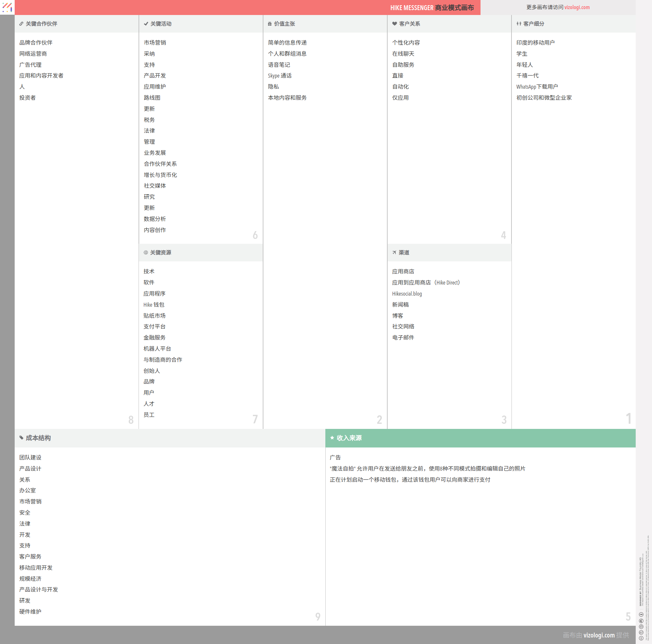Click the Vizologi logo icon
The height and width of the screenshot is (644, 652).
(7, 7)
